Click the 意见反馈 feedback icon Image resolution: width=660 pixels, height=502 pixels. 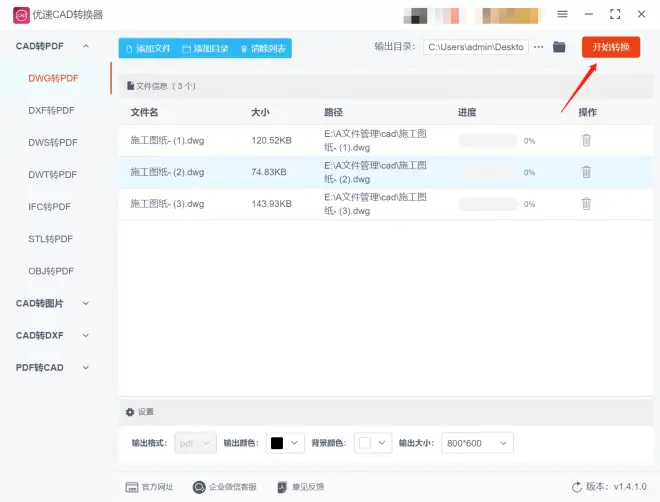[x=282, y=487]
